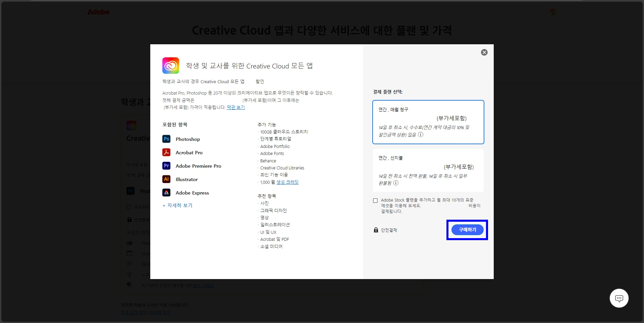Open the 약관 보기 terms link
Viewport: 644px width, 323px height.
click(x=236, y=107)
